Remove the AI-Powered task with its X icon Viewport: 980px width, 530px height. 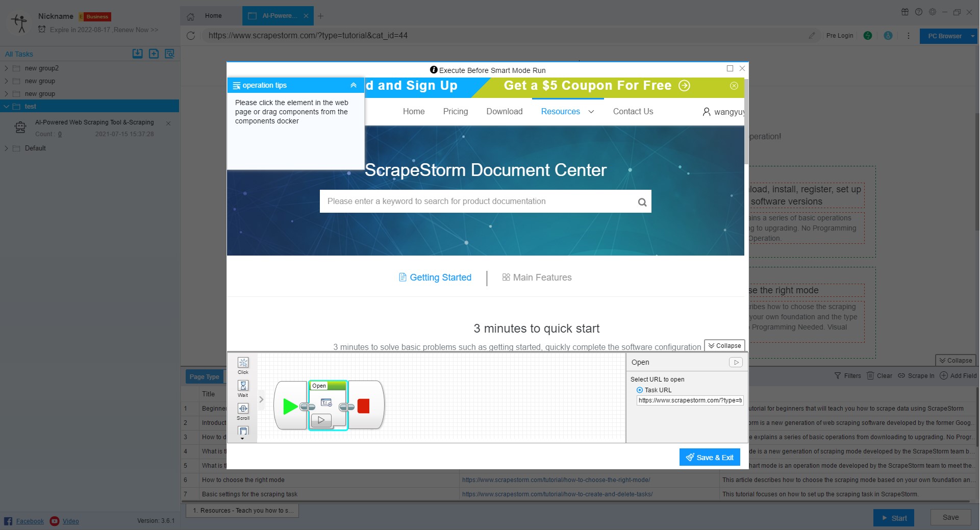(x=168, y=123)
